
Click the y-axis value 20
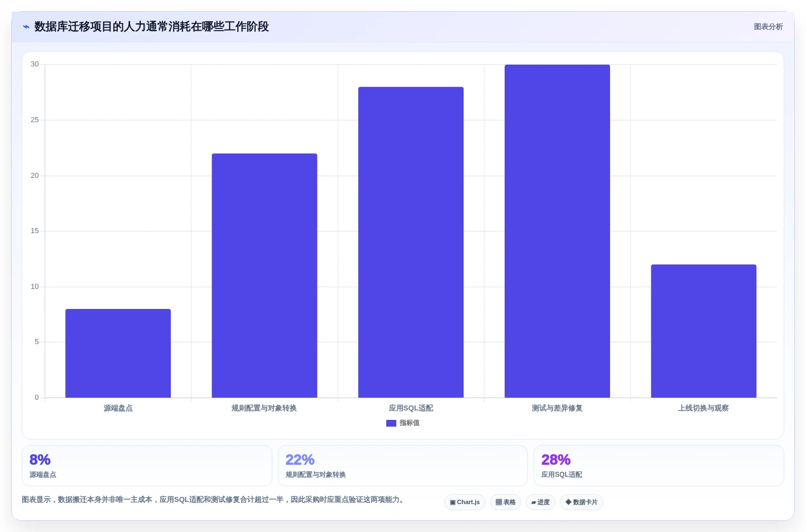click(x=35, y=176)
